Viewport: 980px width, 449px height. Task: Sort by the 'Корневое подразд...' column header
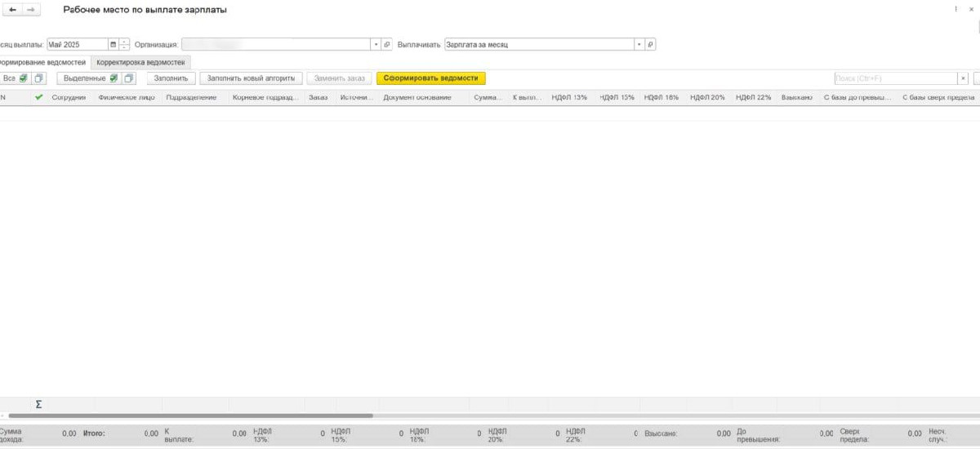[266, 97]
